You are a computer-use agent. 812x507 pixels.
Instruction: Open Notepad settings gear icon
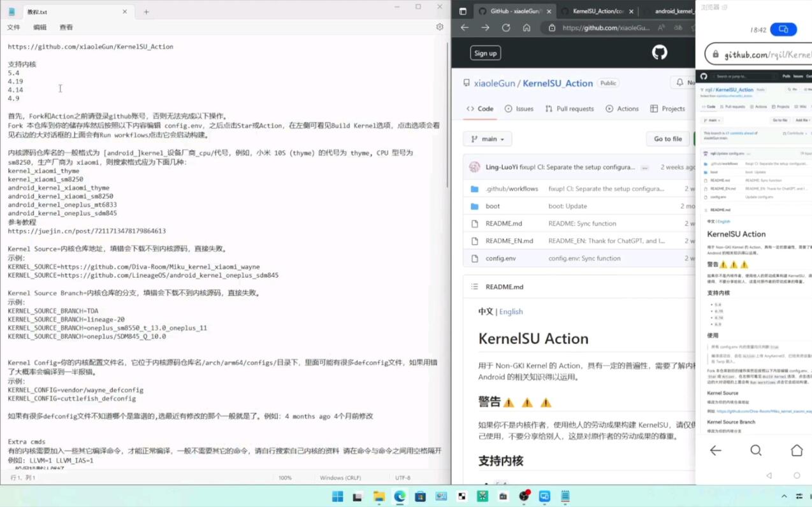[x=439, y=27]
